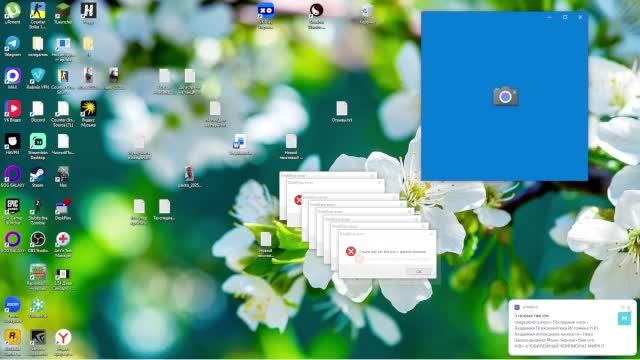The width and height of the screenshot is (640, 360).
Task: Open the Max Payne style game icon right of Steam
Action: tap(63, 174)
